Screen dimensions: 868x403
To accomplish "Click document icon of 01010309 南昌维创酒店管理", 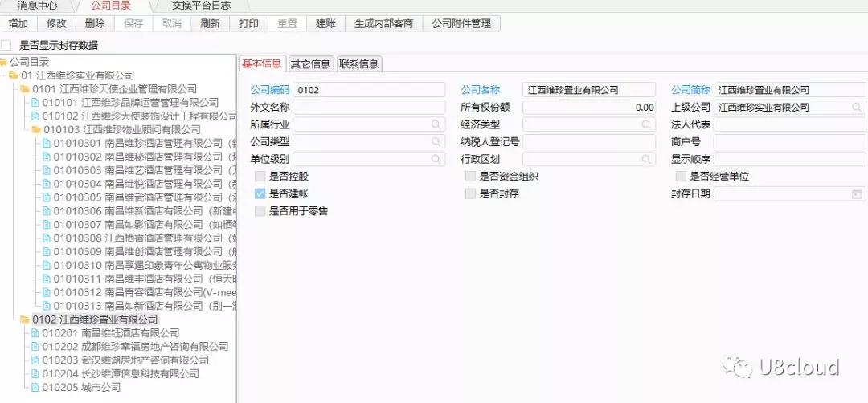I will (47, 251).
